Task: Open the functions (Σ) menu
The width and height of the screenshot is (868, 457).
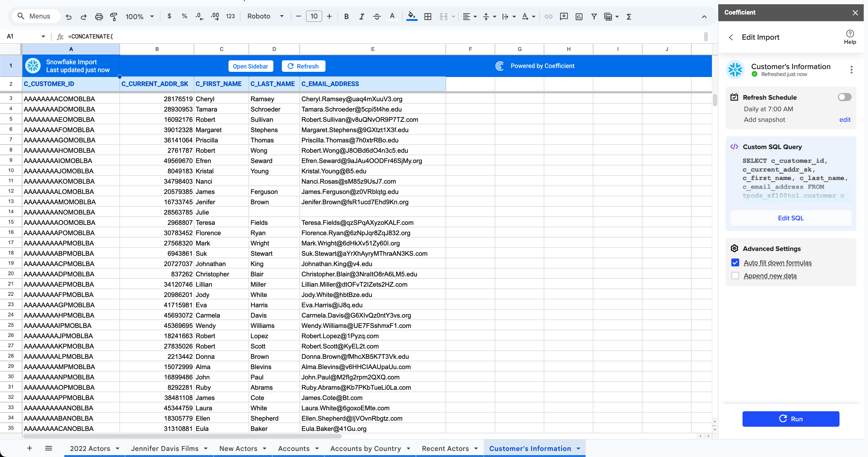Action: pyautogui.click(x=629, y=16)
